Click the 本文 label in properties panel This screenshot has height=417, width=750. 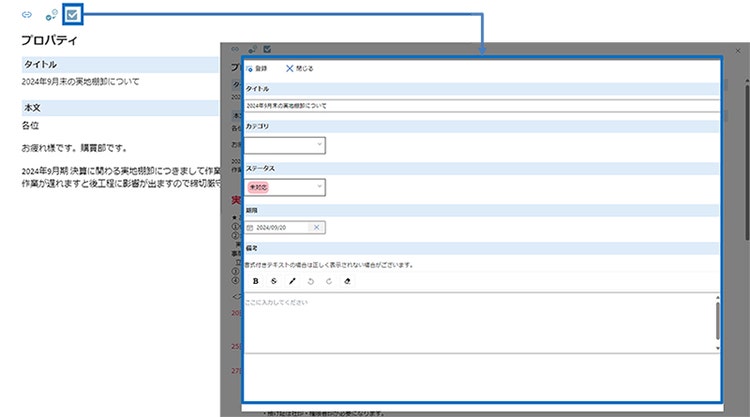tap(33, 108)
